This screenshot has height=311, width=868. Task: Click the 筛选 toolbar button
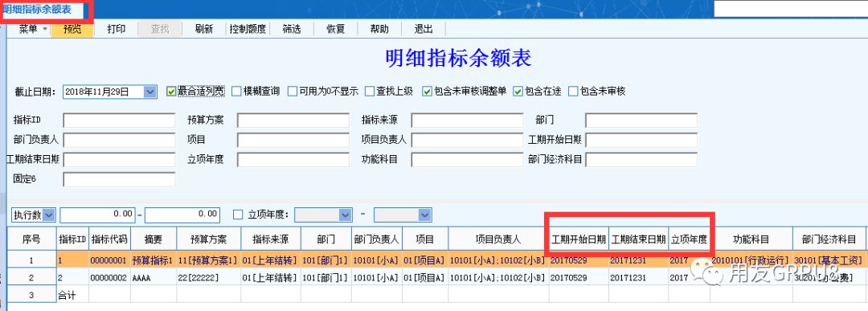(x=292, y=29)
